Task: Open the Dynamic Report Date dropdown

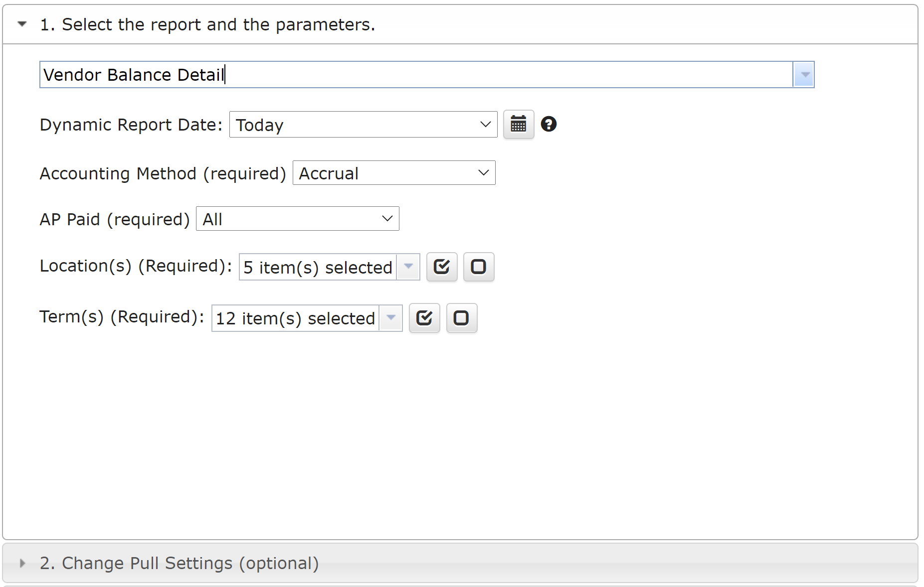Action: [363, 125]
